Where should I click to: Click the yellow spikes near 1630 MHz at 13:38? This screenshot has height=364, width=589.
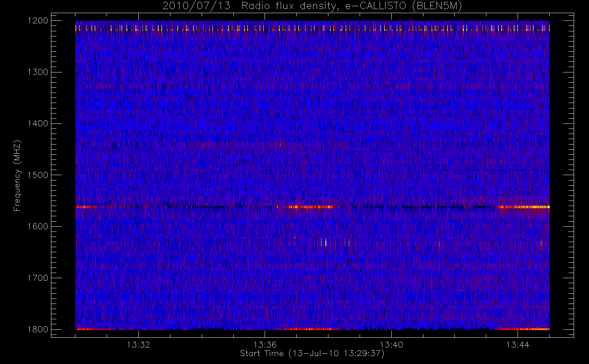tap(336, 242)
